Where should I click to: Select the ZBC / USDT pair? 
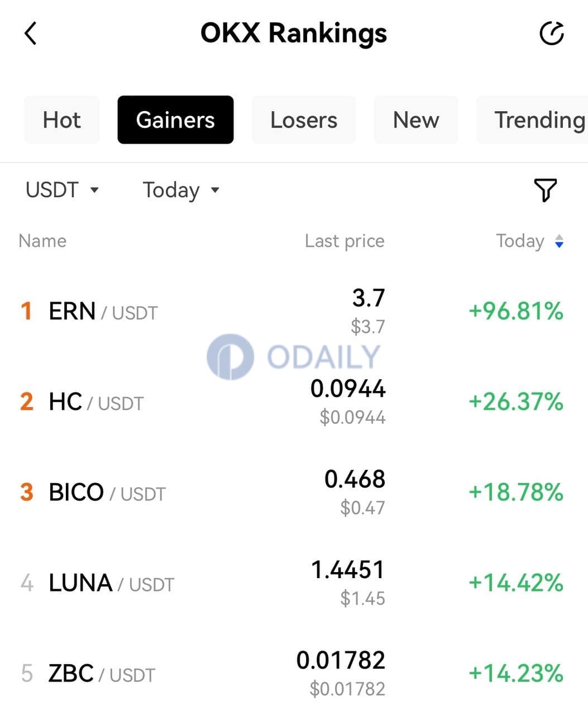point(294,673)
